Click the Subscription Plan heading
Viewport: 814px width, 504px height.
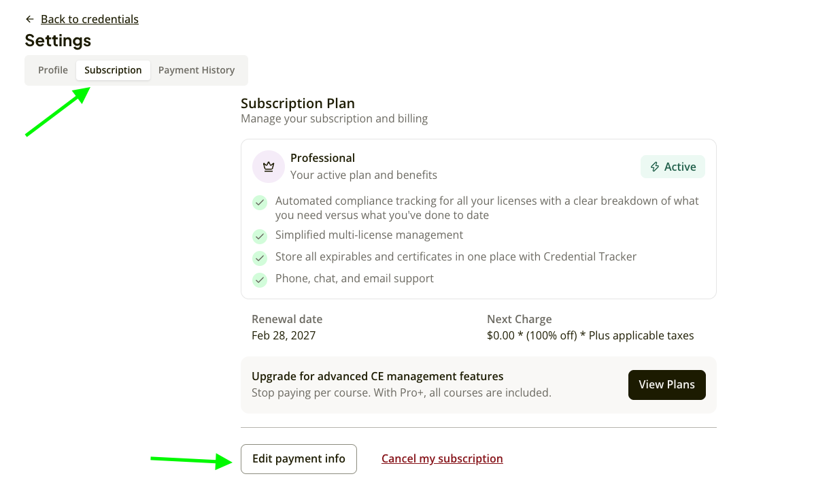click(x=298, y=103)
